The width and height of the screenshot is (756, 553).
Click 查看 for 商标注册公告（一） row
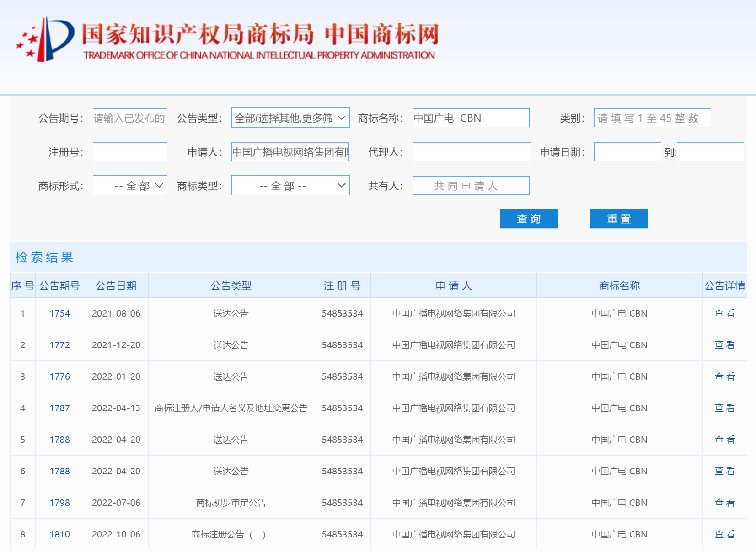(x=724, y=534)
